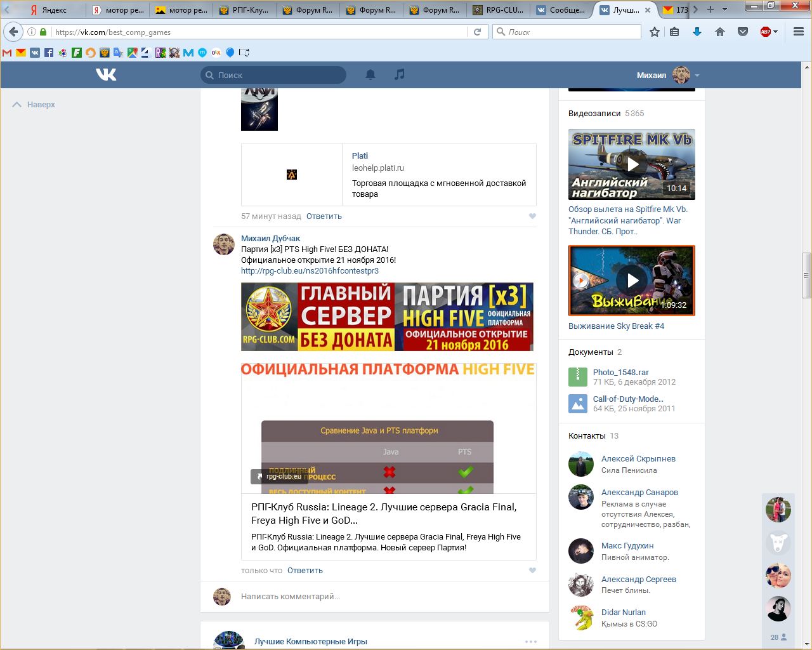Open the green F bookmark icon
The height and width of the screenshot is (650, 812).
77,53
